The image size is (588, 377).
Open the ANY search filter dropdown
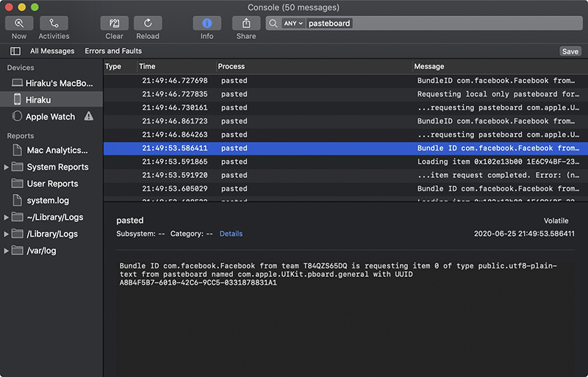pos(293,24)
